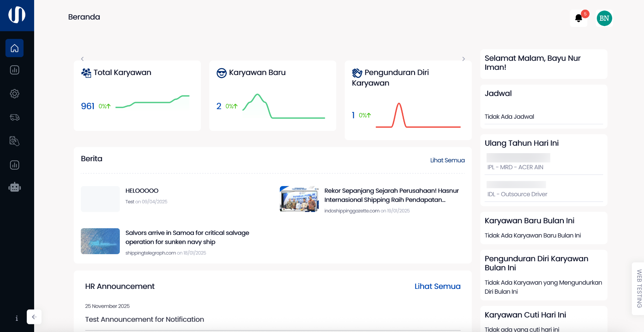Image resolution: width=644 pixels, height=332 pixels.
Task: Open the first chart report sidebar icon
Action: tap(14, 70)
